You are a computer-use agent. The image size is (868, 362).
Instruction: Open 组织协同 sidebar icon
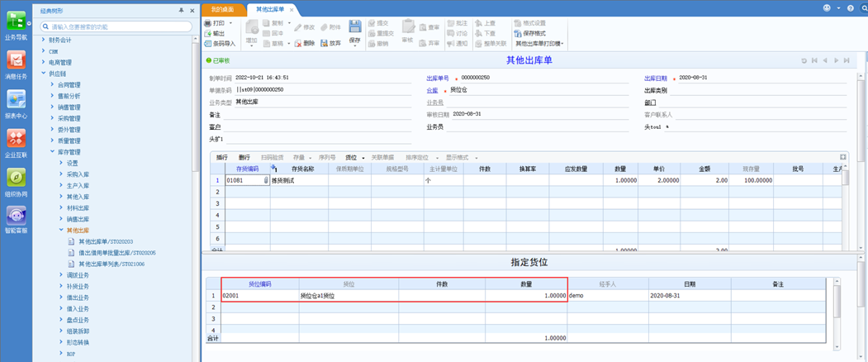click(16, 183)
